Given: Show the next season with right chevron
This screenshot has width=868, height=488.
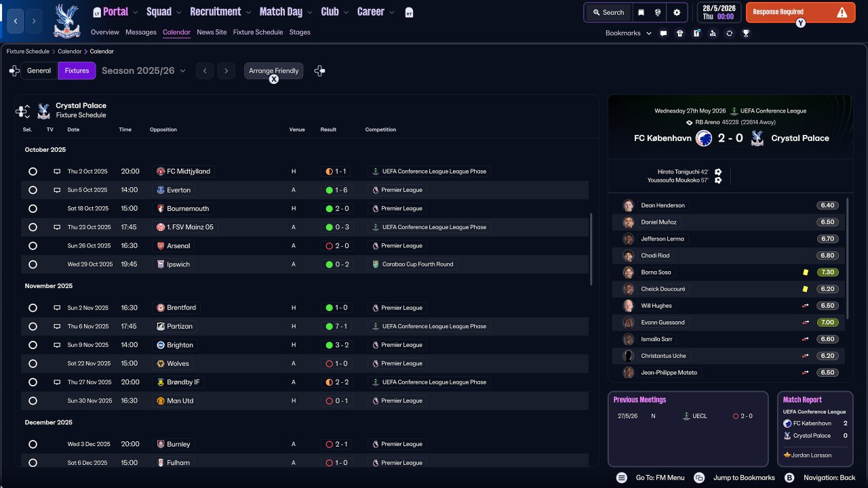Looking at the screenshot, I should tap(226, 70).
